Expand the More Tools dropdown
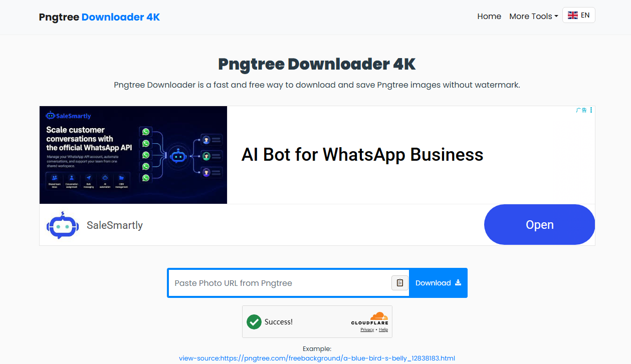This screenshot has width=631, height=364. (533, 16)
